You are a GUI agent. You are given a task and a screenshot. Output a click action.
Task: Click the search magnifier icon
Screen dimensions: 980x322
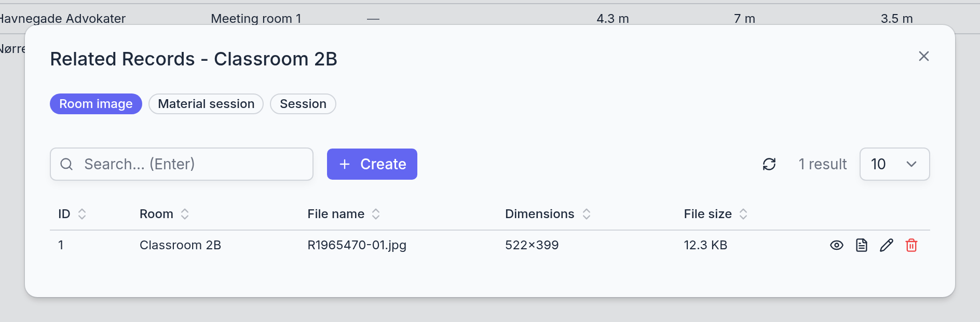pyautogui.click(x=66, y=164)
